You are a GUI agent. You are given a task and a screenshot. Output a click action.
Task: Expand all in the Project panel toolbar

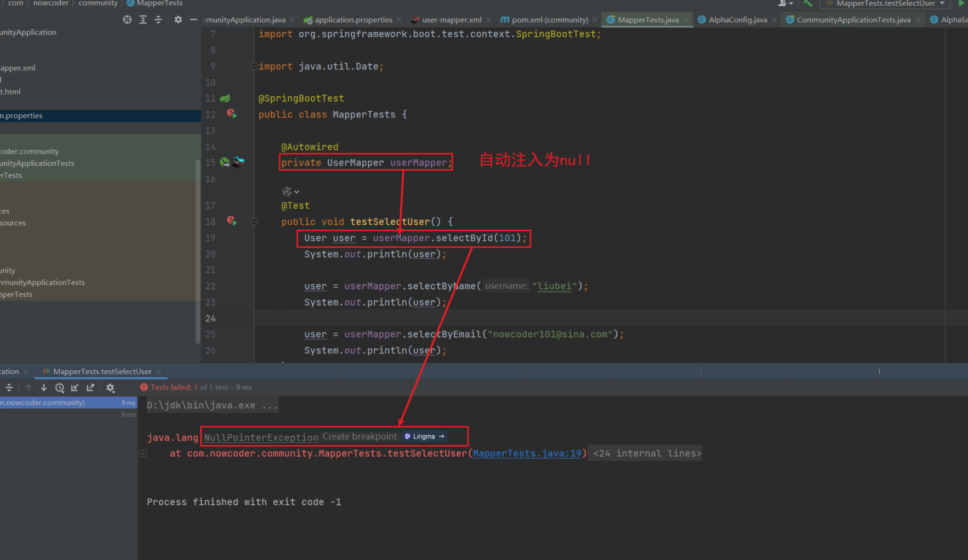[x=143, y=20]
